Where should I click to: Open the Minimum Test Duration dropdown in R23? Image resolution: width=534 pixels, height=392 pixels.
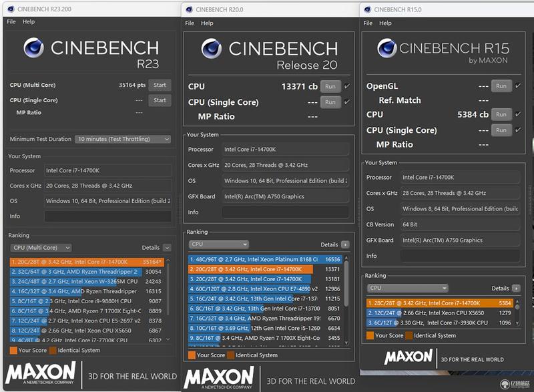123,139
